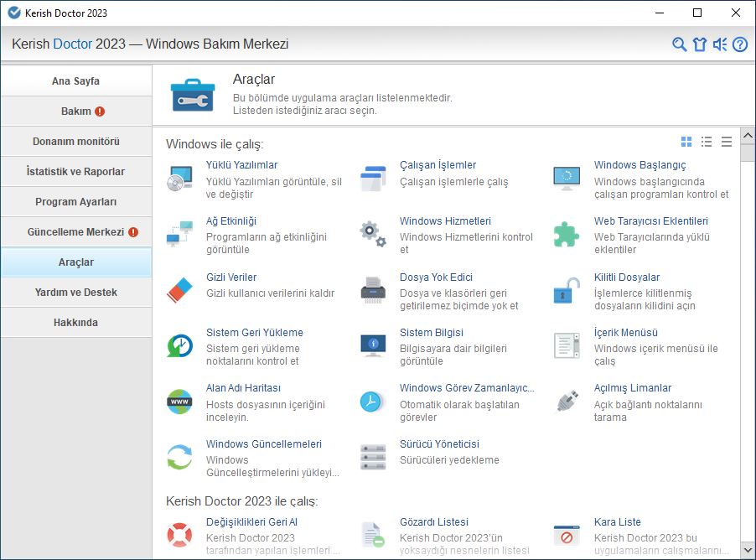
Task: Open the Kara Liste link
Action: (x=617, y=522)
